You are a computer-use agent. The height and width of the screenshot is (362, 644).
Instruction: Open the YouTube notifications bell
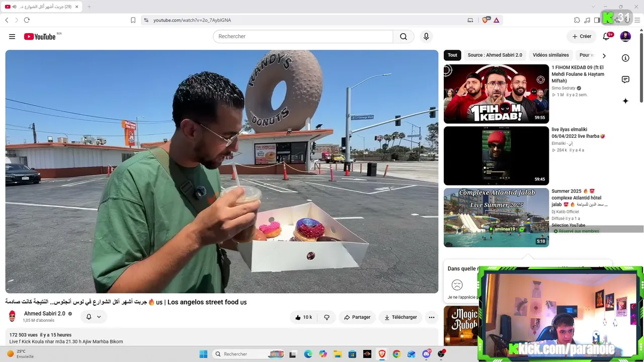pyautogui.click(x=606, y=36)
